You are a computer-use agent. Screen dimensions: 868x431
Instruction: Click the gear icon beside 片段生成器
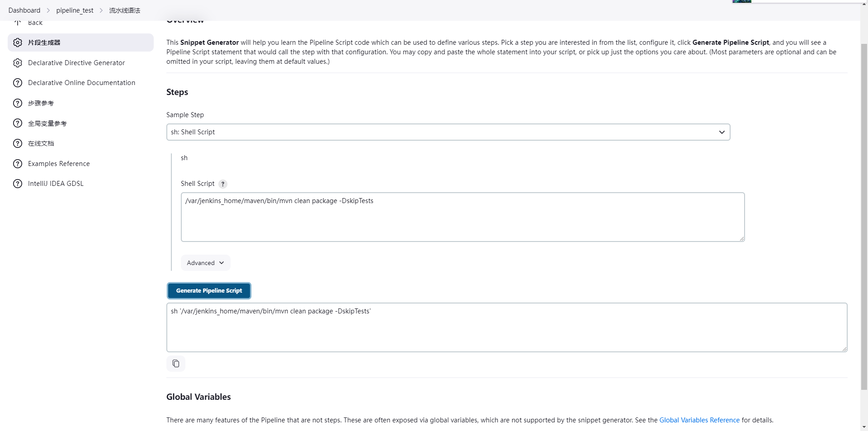(x=18, y=43)
